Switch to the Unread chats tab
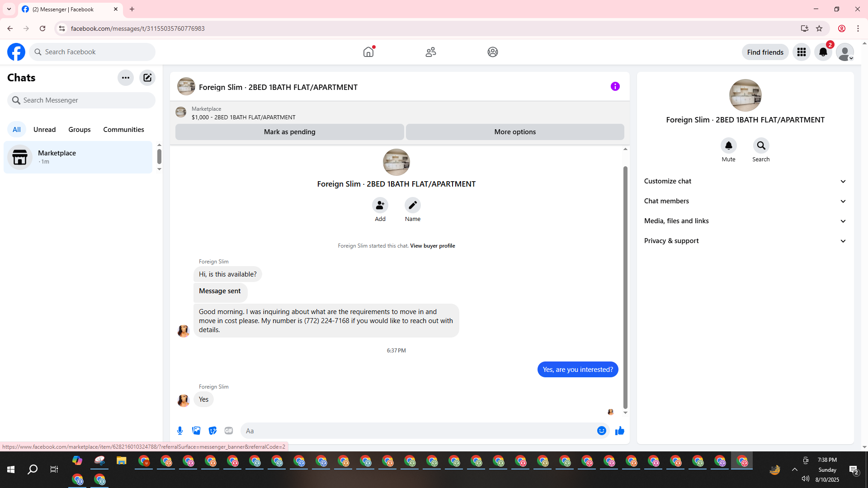This screenshot has width=868, height=488. coord(44,130)
